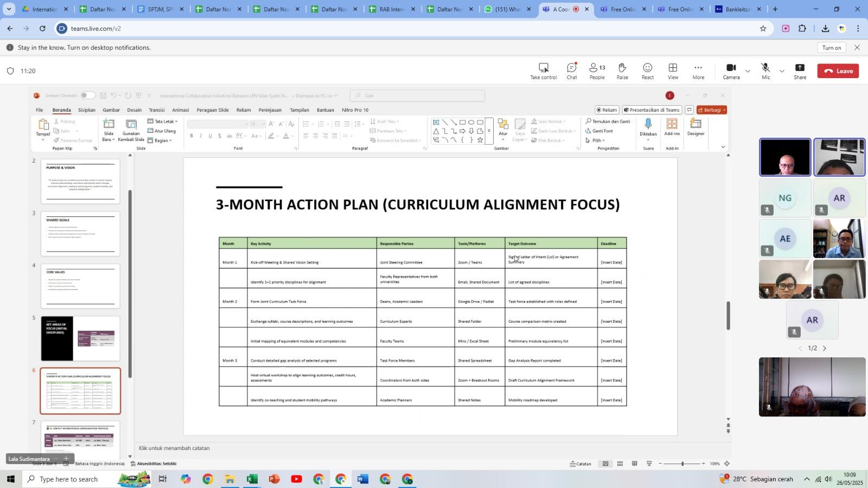Click the zoom slider in PowerPoint status bar

coord(682,464)
